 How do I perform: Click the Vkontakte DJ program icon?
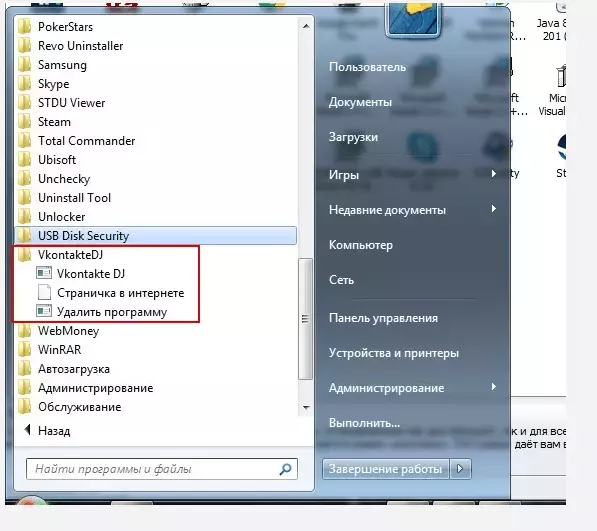pyautogui.click(x=44, y=273)
